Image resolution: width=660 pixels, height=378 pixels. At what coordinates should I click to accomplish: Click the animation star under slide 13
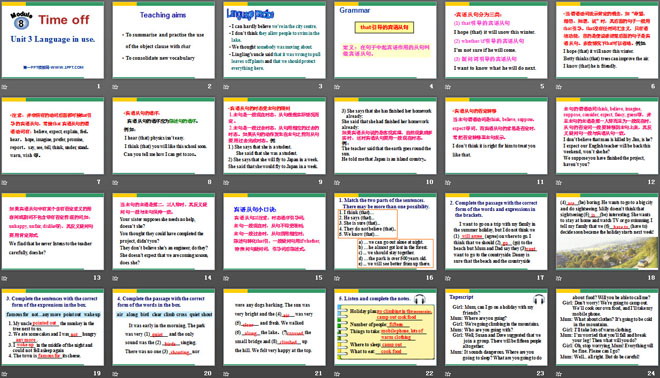[x=4, y=278]
